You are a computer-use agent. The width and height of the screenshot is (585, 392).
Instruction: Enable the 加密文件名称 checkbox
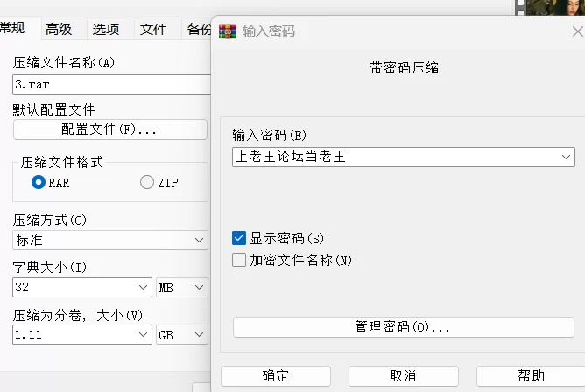(x=239, y=260)
